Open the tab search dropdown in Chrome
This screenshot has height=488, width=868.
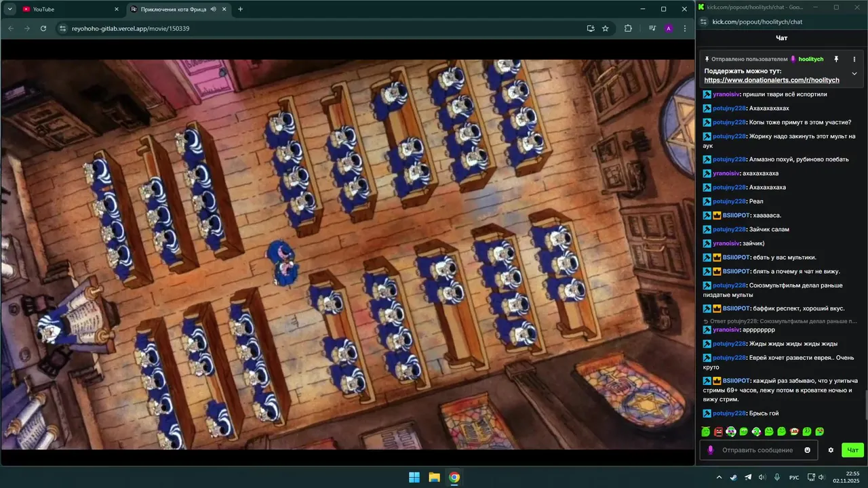[9, 9]
